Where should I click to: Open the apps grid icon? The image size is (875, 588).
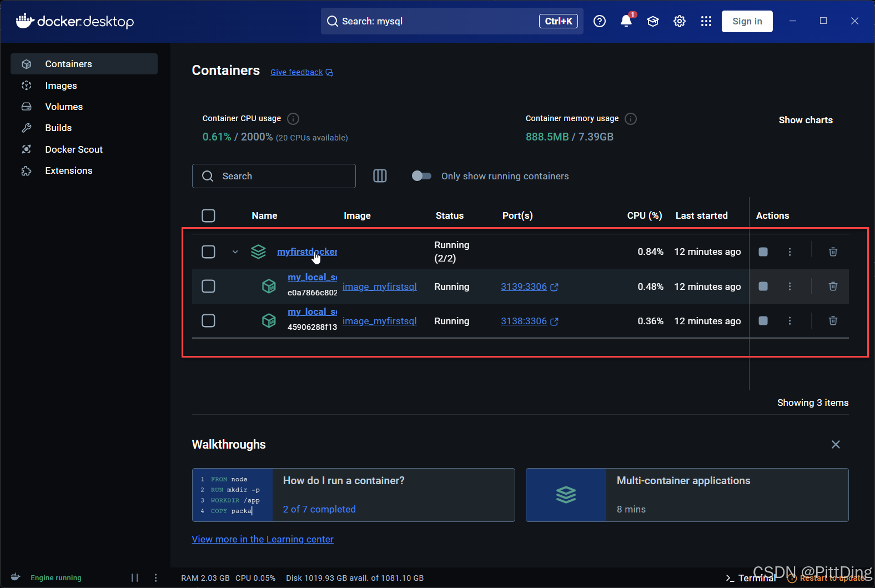coord(706,21)
